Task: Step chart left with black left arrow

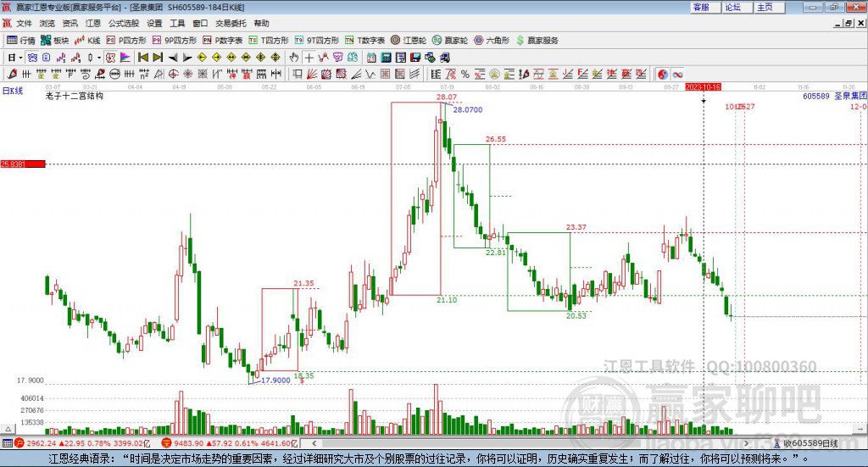Action: click(173, 58)
